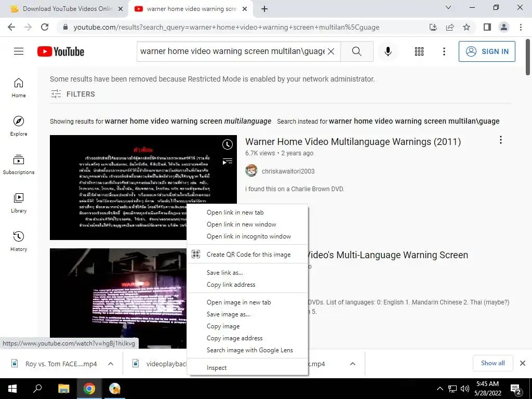Image resolution: width=532 pixels, height=399 pixels.
Task: Click the YouTube search text field
Action: tap(232, 51)
